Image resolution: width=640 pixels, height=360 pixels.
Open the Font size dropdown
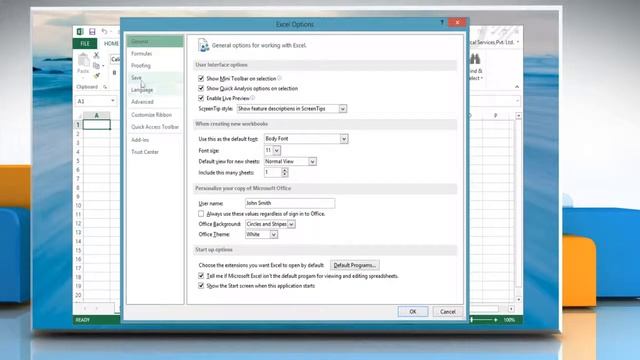(276, 151)
